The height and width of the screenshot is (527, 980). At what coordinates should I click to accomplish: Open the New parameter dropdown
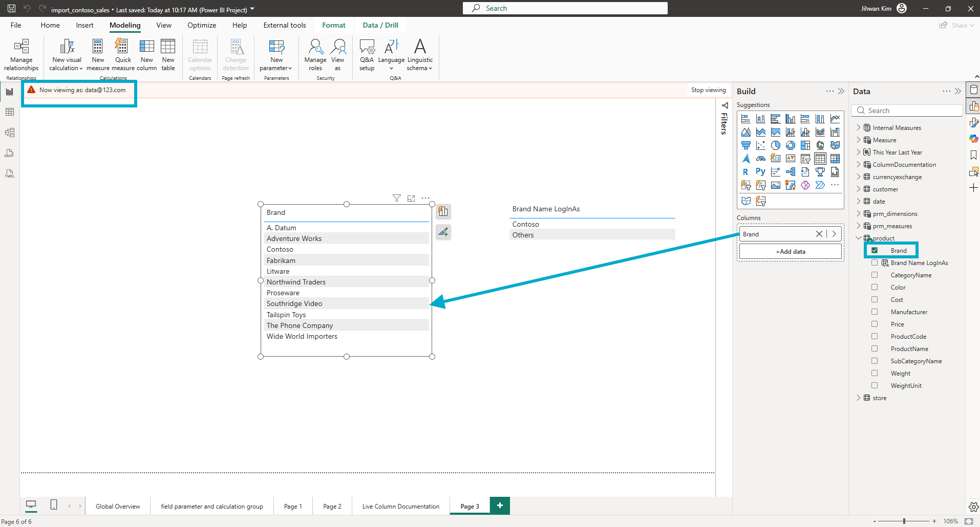276,55
